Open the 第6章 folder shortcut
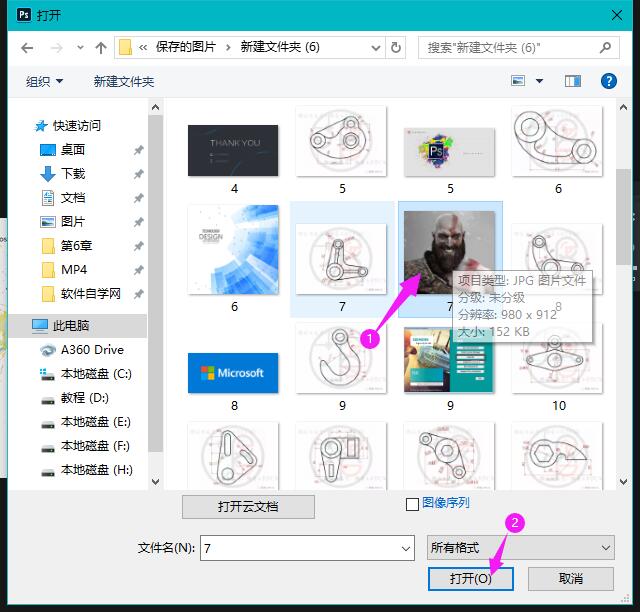The width and height of the screenshot is (640, 612). pos(76,246)
